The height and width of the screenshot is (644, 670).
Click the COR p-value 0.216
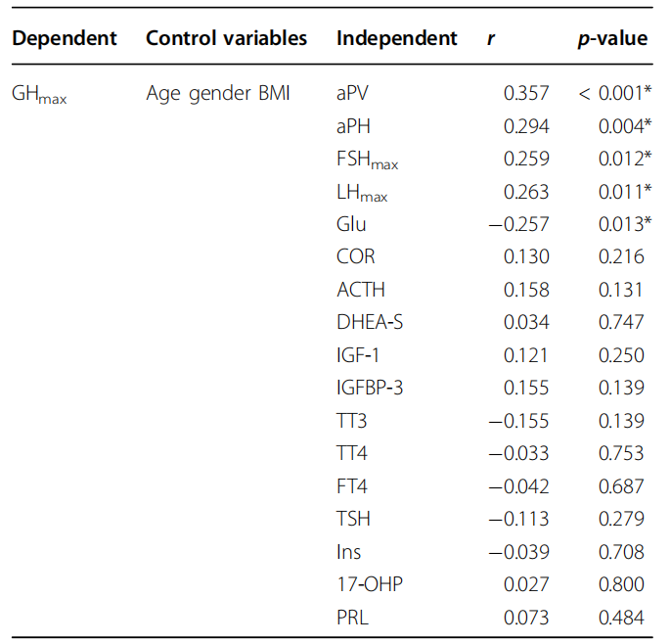pos(621,257)
